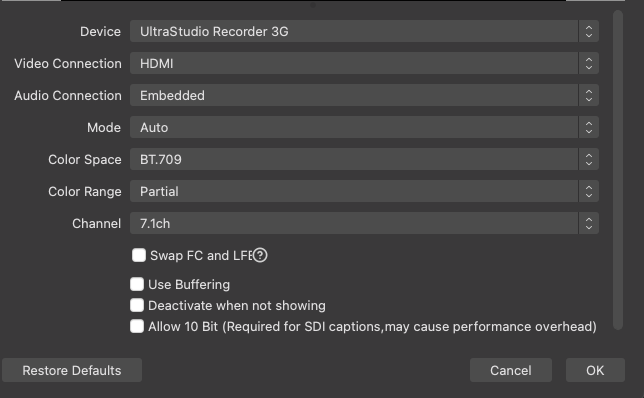Enable the Allow 10 Bit checkbox
The width and height of the screenshot is (644, 398).
137,327
